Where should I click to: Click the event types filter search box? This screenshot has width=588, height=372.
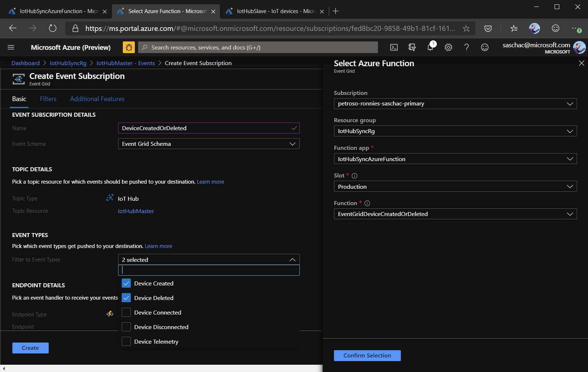point(209,270)
